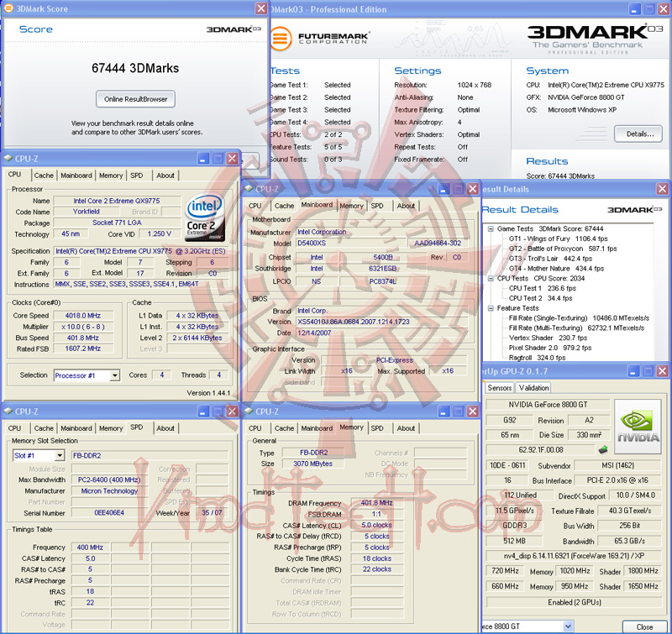The height and width of the screenshot is (634, 672).
Task: Open Mainboard tab in the processor CPU-Z window
Action: pos(76,176)
